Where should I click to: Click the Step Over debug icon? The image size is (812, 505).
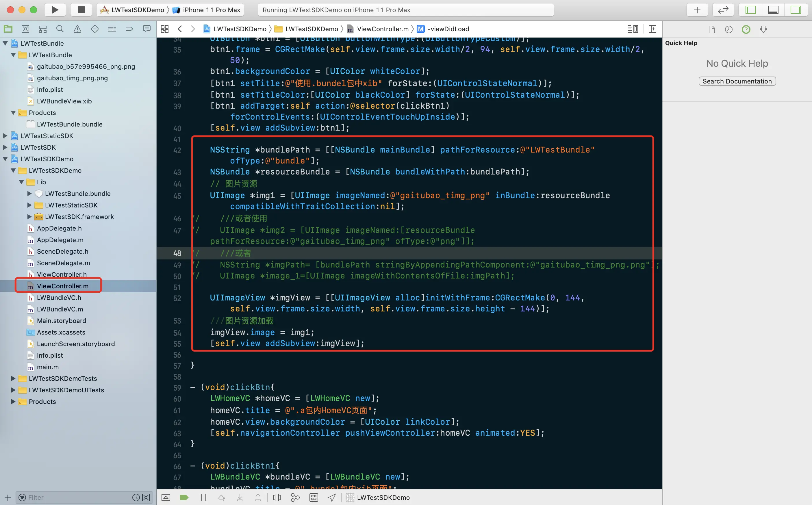221,498
